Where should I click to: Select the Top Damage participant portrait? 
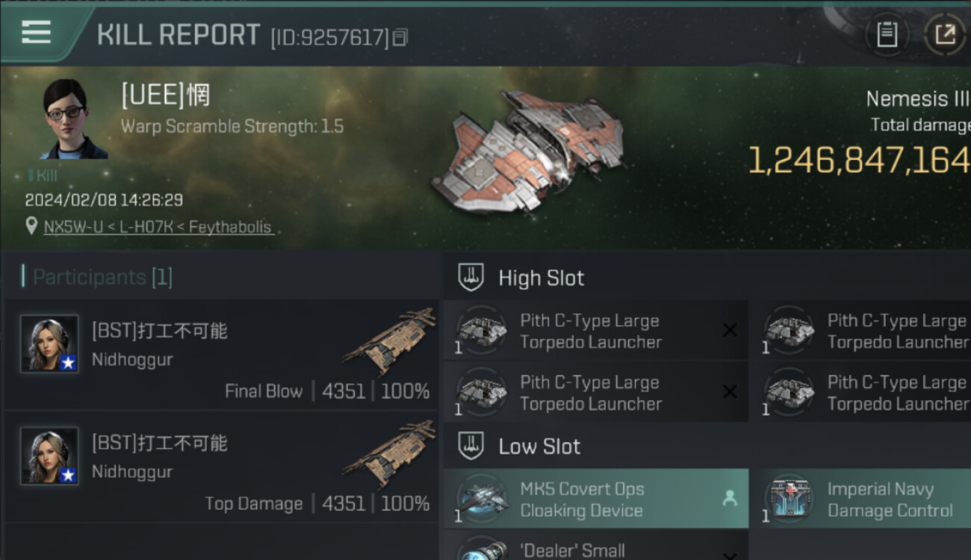click(49, 455)
